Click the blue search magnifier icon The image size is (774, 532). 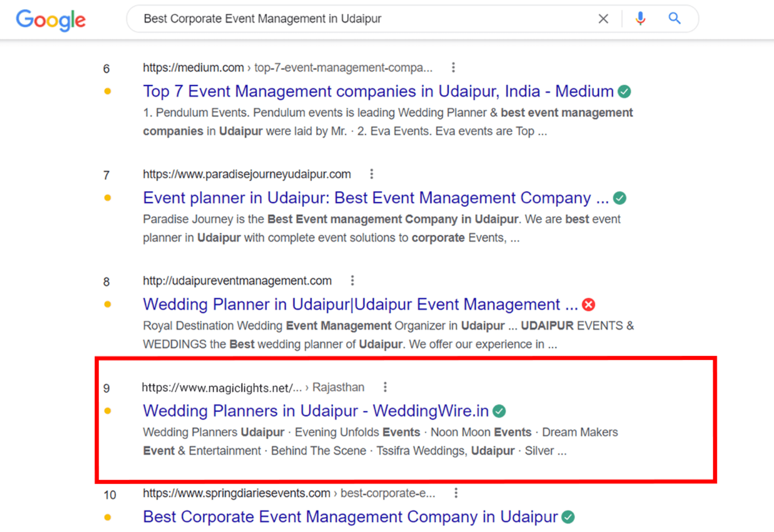coord(674,19)
